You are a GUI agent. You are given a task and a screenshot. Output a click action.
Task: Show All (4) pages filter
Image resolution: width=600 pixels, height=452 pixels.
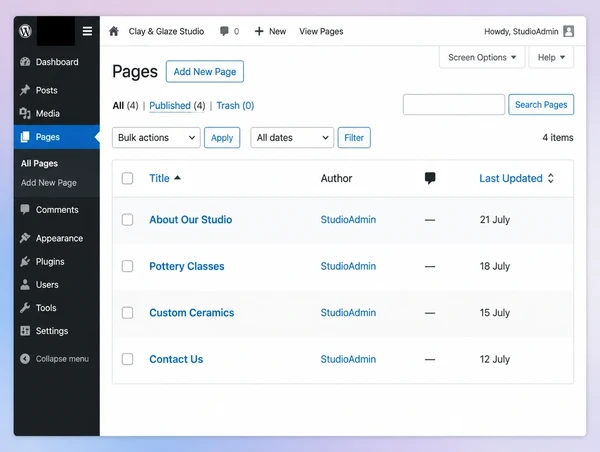(126, 106)
